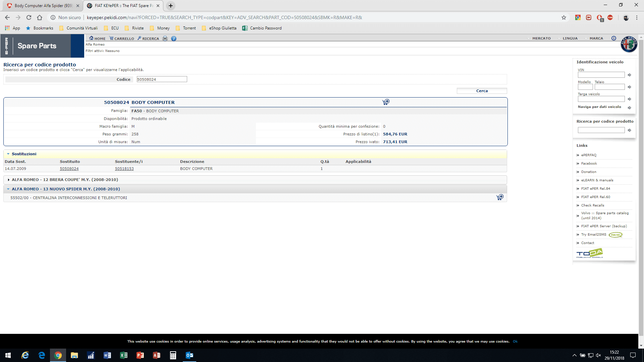644x362 pixels.
Task: Open the MARCA dropdown
Action: click(x=594, y=39)
